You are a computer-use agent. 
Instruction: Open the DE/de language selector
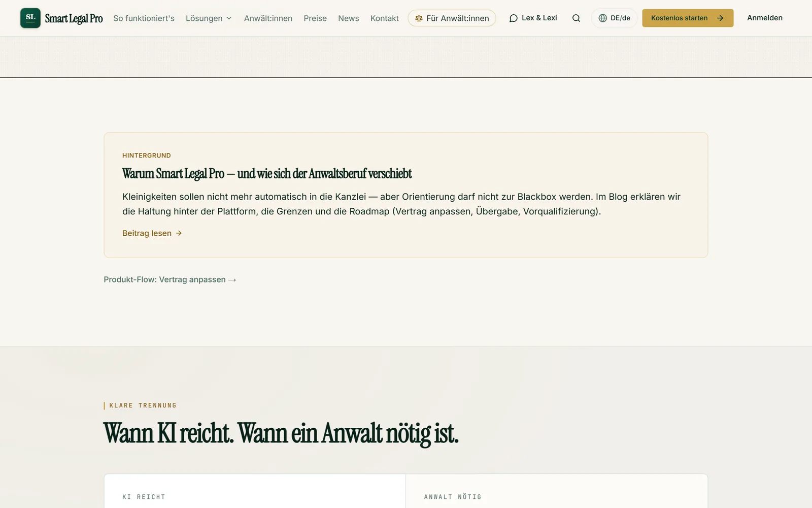(614, 18)
